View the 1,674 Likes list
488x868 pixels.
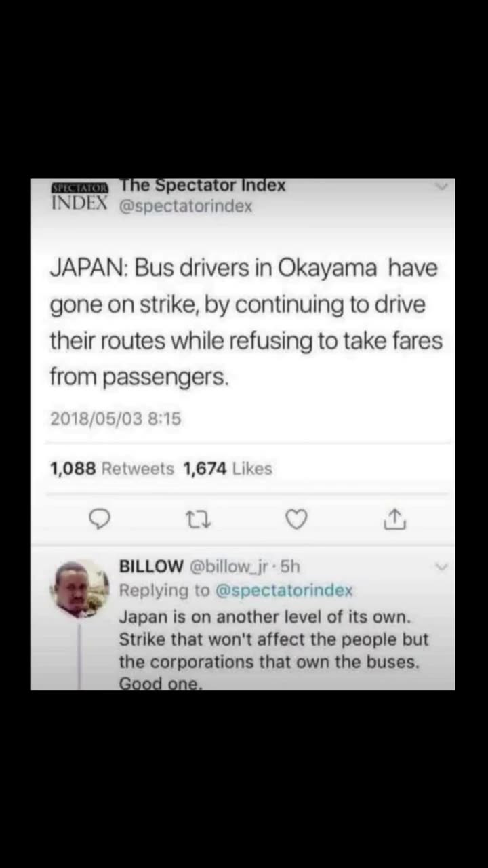[x=228, y=469]
